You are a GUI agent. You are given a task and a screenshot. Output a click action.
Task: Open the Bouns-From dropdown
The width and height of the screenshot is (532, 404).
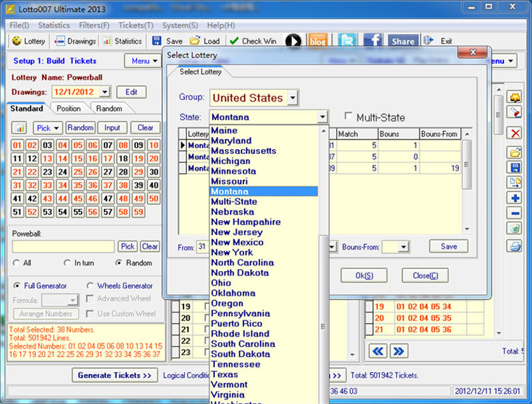[x=403, y=247]
